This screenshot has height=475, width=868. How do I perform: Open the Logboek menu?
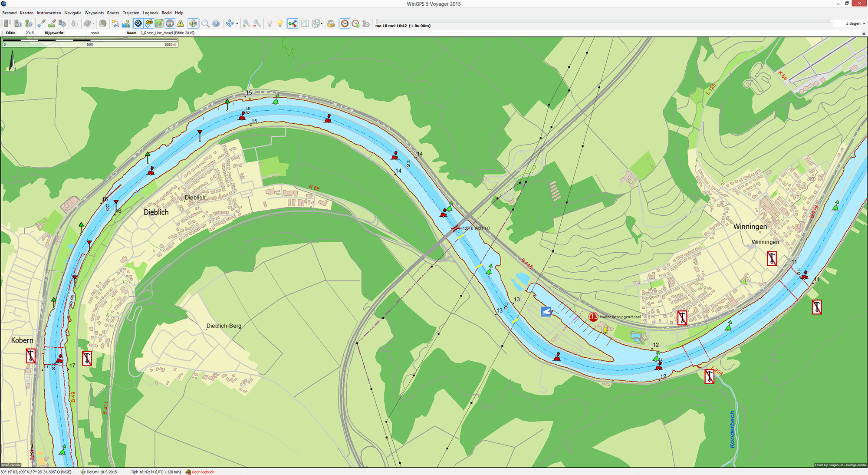(x=151, y=13)
